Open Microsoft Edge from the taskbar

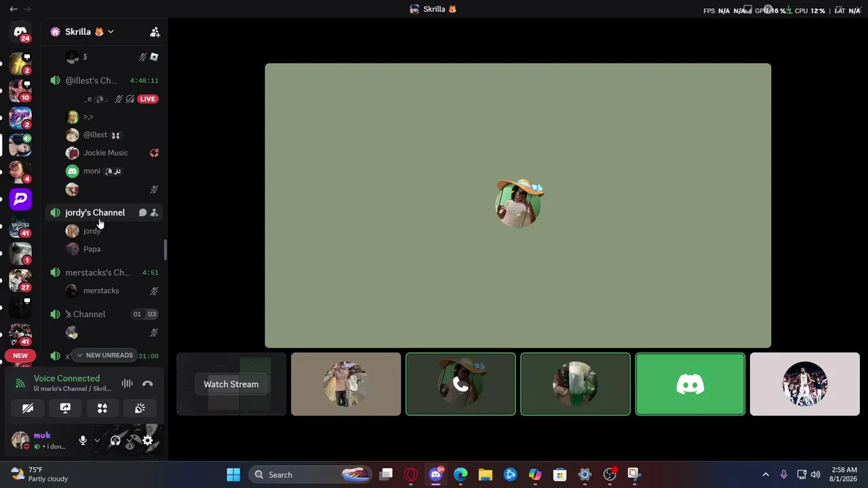(460, 474)
